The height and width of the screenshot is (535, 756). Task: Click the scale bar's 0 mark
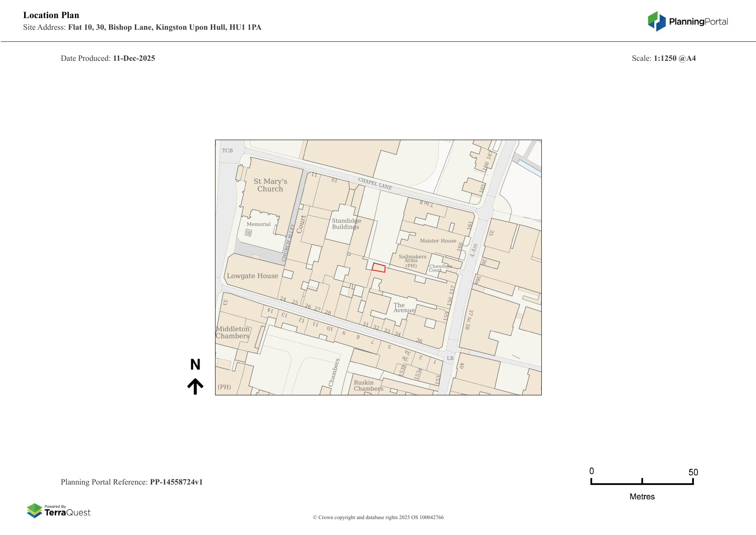point(591,471)
